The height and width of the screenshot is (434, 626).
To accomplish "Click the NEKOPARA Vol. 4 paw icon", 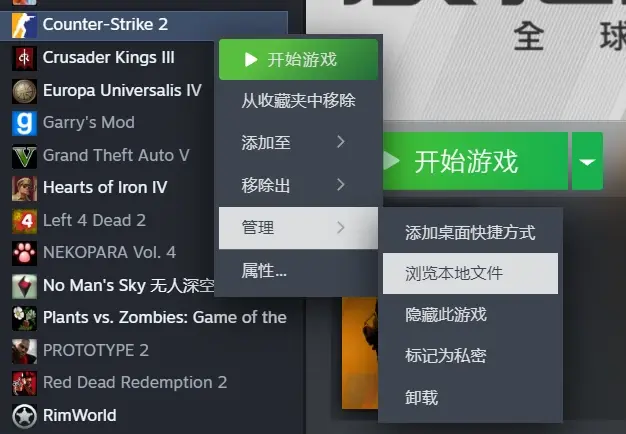I will tap(24, 253).
